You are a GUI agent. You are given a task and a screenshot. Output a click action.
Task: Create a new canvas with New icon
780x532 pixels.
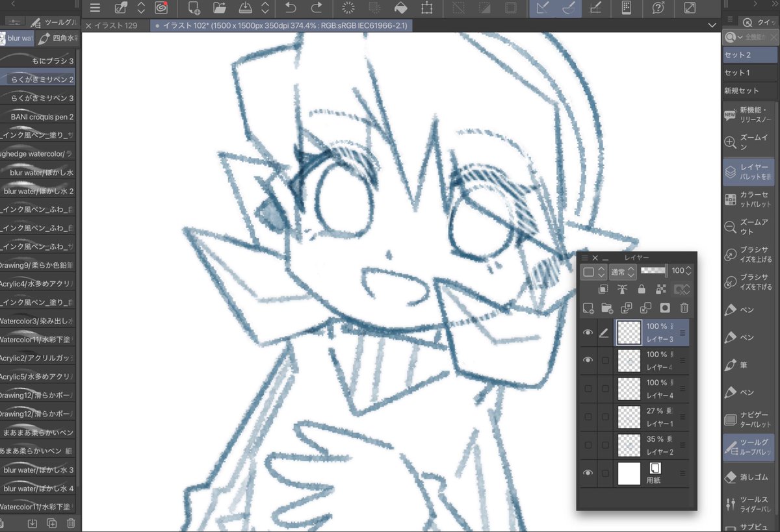click(194, 8)
